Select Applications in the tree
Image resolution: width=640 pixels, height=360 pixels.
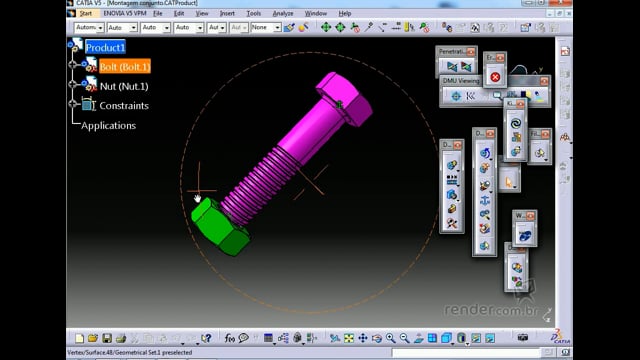coord(109,125)
